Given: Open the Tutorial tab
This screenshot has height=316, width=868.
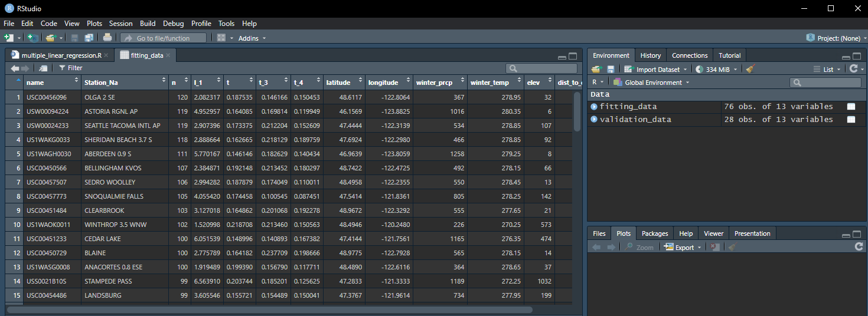Looking at the screenshot, I should (x=729, y=55).
